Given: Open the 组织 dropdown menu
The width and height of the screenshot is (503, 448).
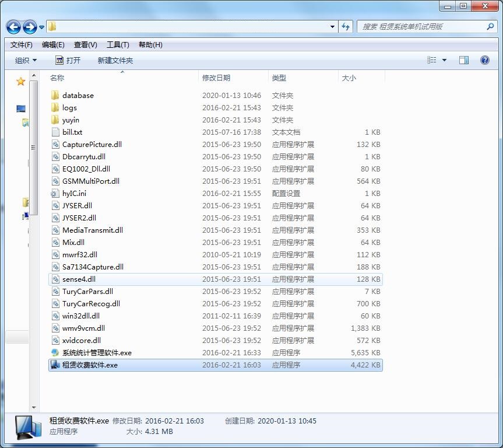Looking at the screenshot, I should pyautogui.click(x=26, y=61).
